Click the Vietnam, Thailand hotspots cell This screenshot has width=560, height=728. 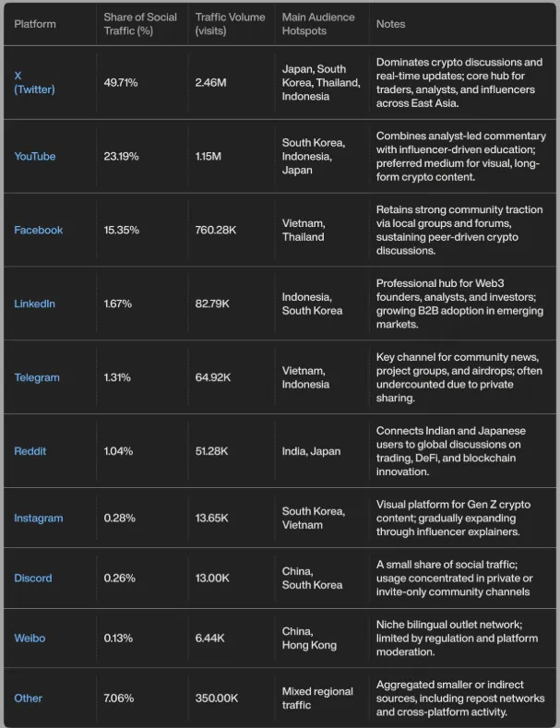[304, 230]
